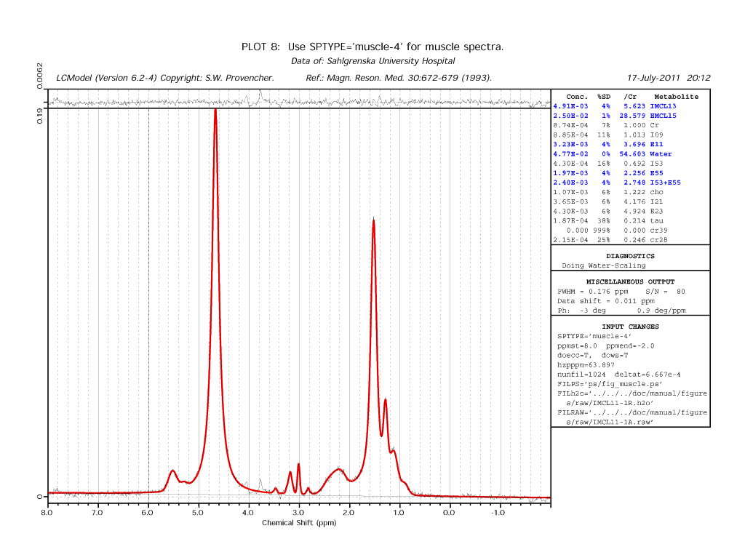Select the 'FWHM = 0.176 ppm' value

592,292
